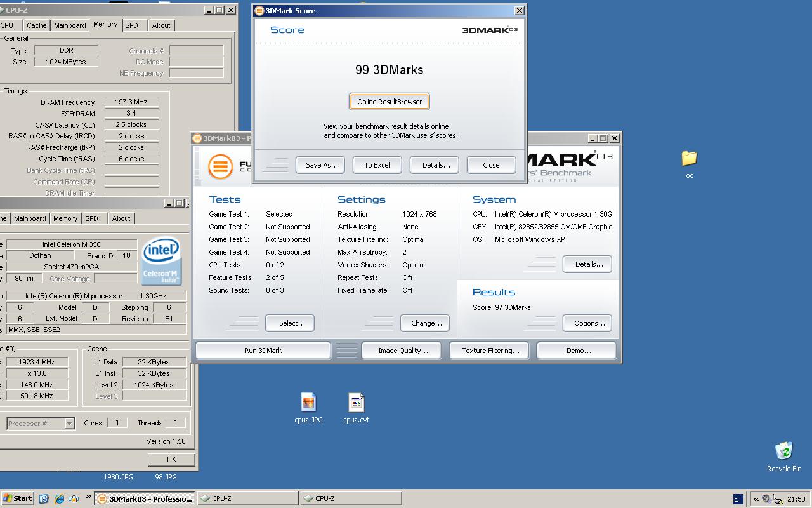Click the Intel Celeron M 350 name field
The image size is (812, 508).
click(x=72, y=244)
